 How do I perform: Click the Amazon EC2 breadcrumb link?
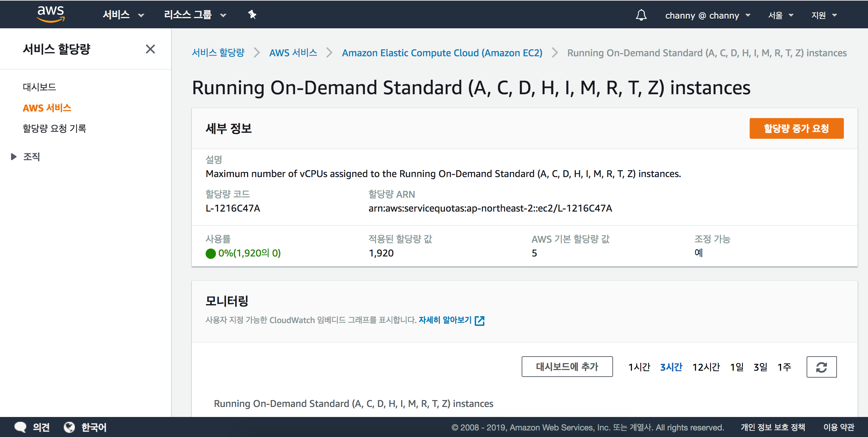point(442,53)
